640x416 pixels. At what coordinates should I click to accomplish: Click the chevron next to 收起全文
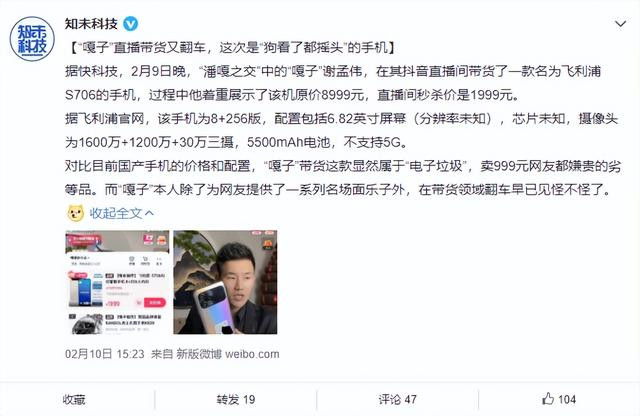(x=149, y=213)
